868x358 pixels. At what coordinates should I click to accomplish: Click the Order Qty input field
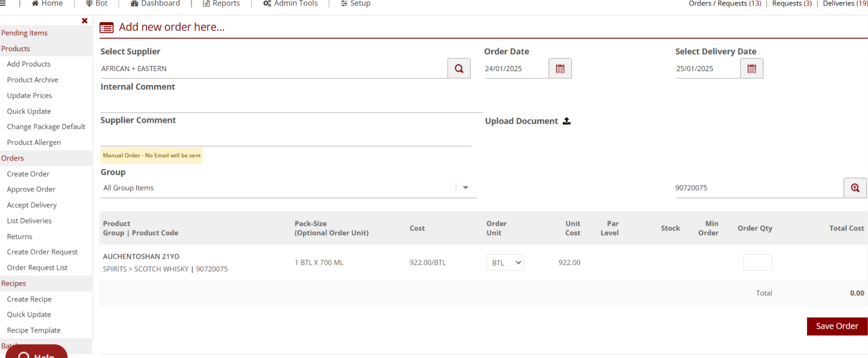tap(757, 263)
